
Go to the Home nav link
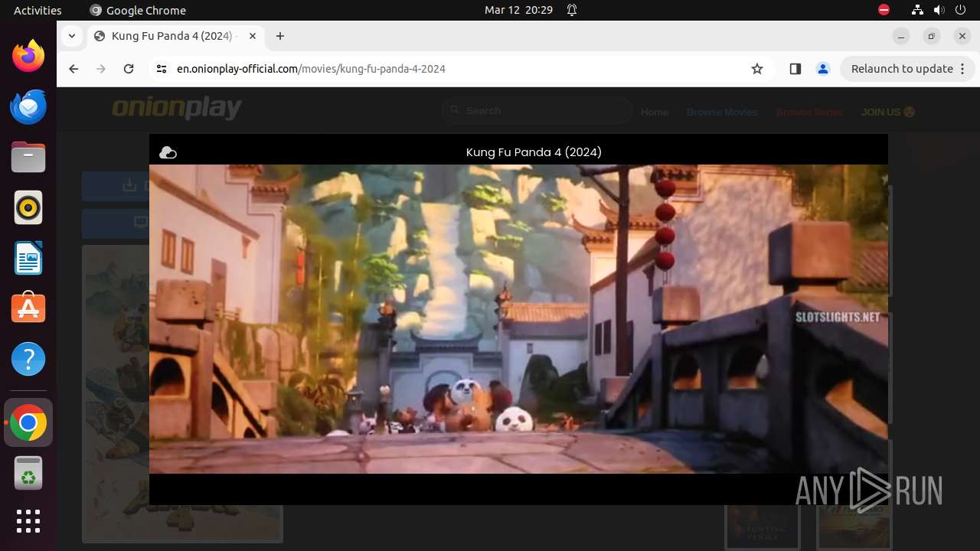(655, 112)
